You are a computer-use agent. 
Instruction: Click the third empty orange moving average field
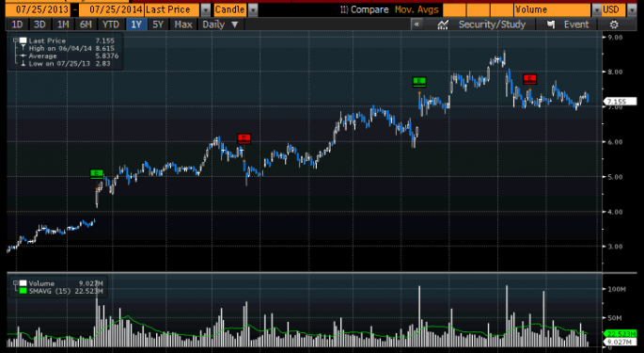click(x=502, y=9)
